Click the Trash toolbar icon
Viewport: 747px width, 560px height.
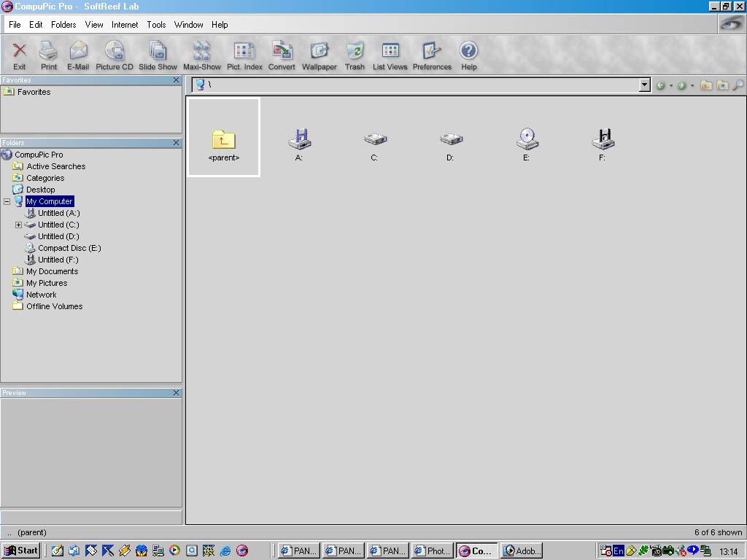(355, 55)
